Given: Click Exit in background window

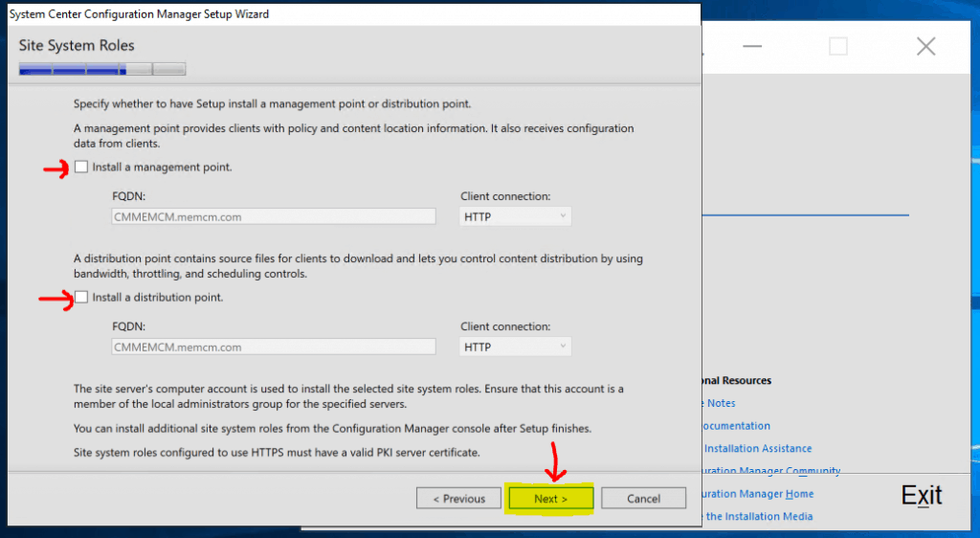Looking at the screenshot, I should (922, 496).
